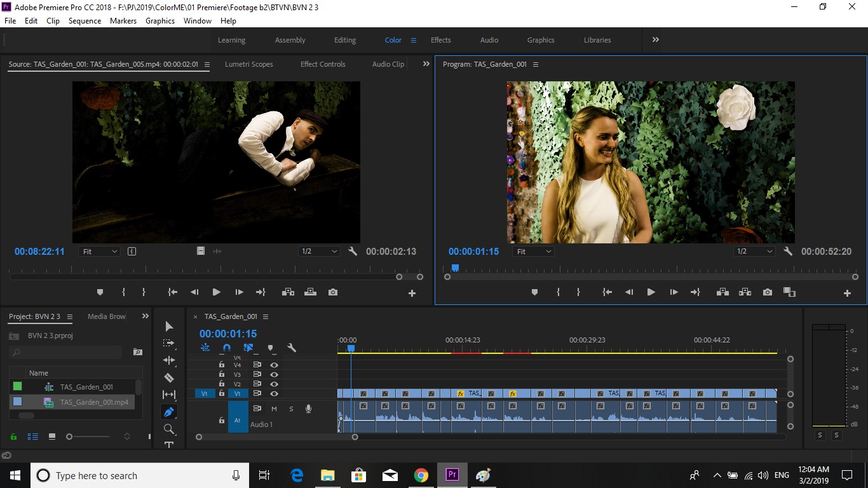The image size is (868, 488).
Task: Open Program monitor Fit zoom dropdown
Action: (x=534, y=252)
